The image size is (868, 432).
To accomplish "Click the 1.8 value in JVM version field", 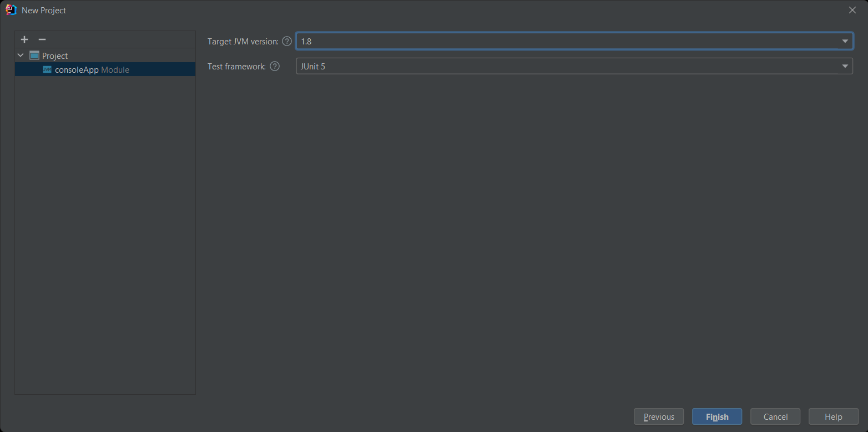I will pos(306,41).
